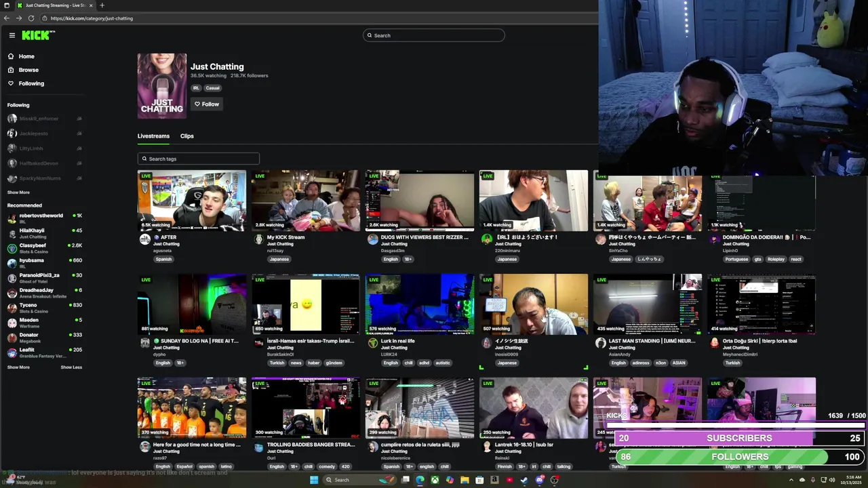Open recommended channel ParanoidPixi3_za

coord(45,278)
